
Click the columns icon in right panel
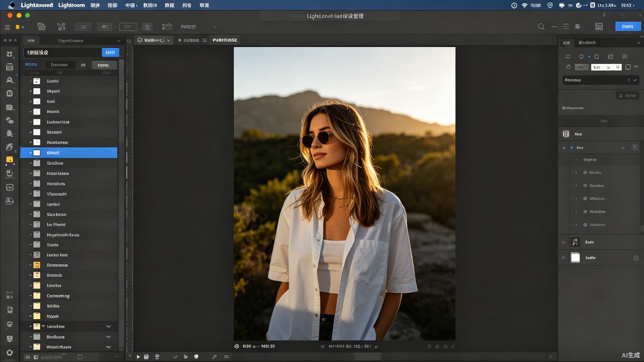566,134
